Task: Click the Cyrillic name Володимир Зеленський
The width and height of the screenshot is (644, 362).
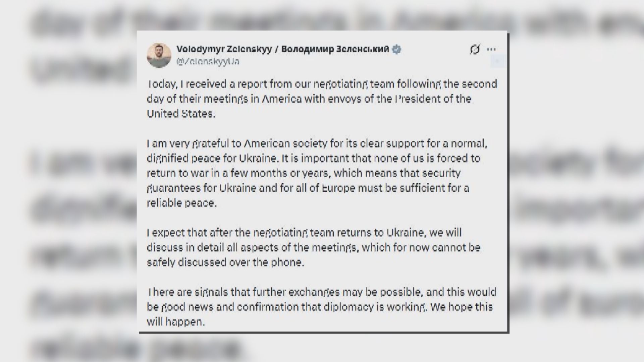Action: click(335, 49)
